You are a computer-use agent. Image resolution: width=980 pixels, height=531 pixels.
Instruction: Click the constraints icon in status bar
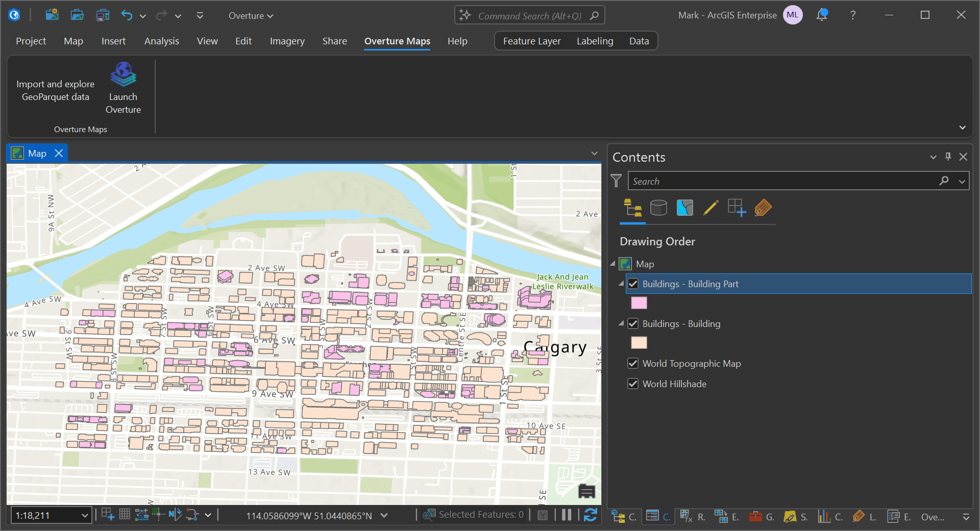[141, 515]
